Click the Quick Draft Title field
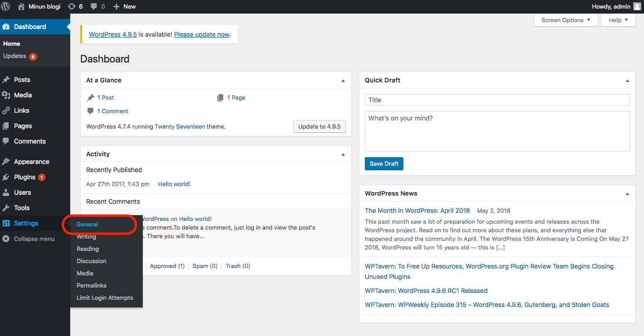The image size is (644, 336). click(x=497, y=100)
